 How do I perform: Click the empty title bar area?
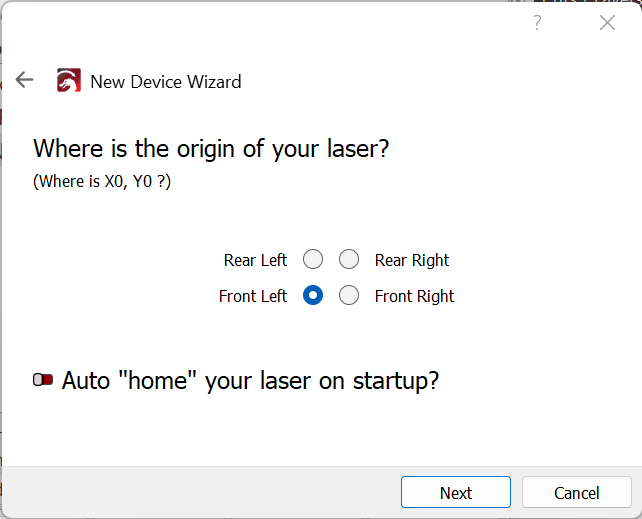(260, 23)
